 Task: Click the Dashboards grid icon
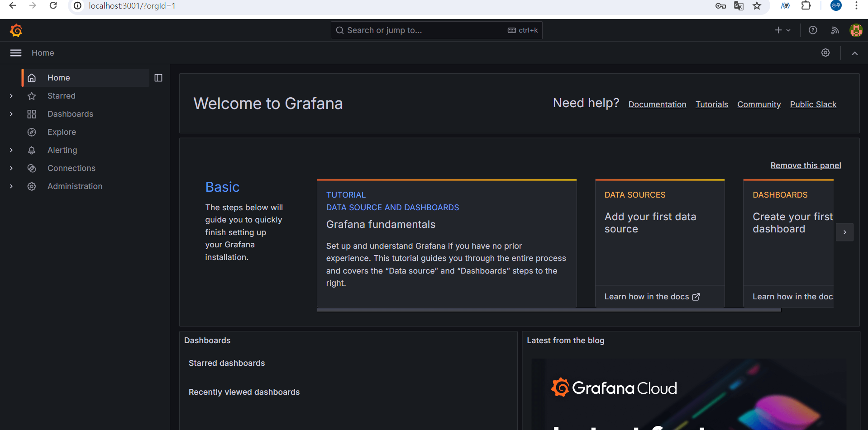32,114
